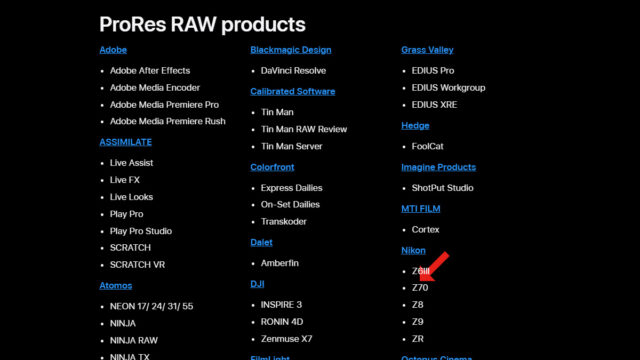Screen dimensions: 640x360
Task: Select the NINJA list item
Action: (x=122, y=324)
